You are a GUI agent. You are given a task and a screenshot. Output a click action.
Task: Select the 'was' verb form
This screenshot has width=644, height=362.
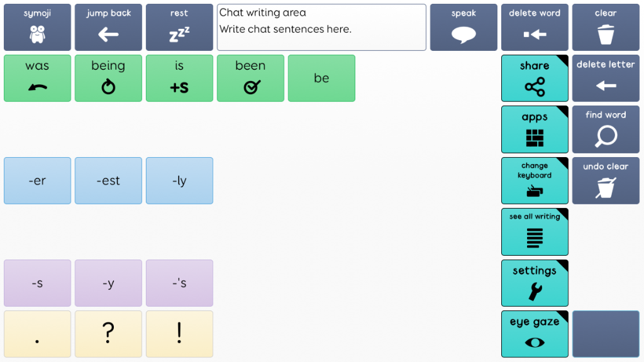37,79
